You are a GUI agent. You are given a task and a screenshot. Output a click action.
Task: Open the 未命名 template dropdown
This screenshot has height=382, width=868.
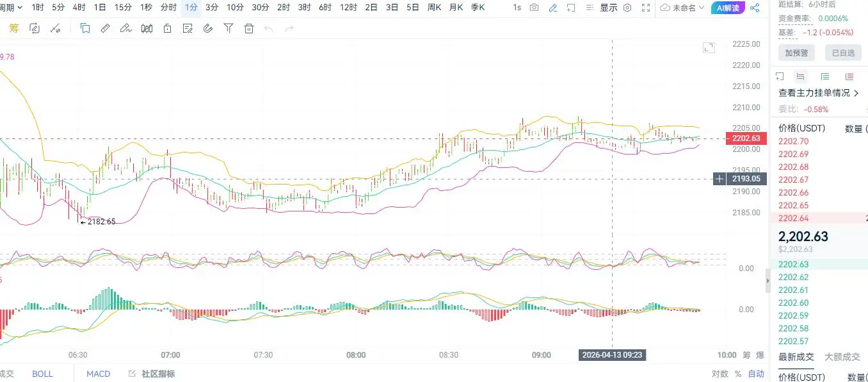click(x=683, y=8)
